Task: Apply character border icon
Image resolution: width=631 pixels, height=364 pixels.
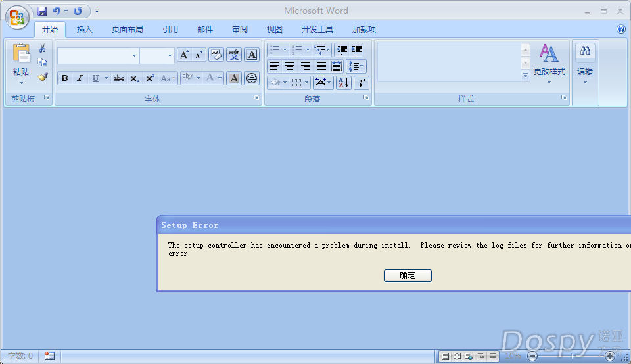Action: tap(252, 55)
